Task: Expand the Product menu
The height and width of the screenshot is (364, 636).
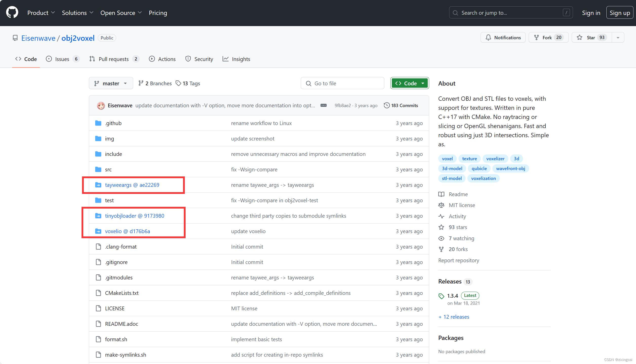Action: [x=41, y=13]
